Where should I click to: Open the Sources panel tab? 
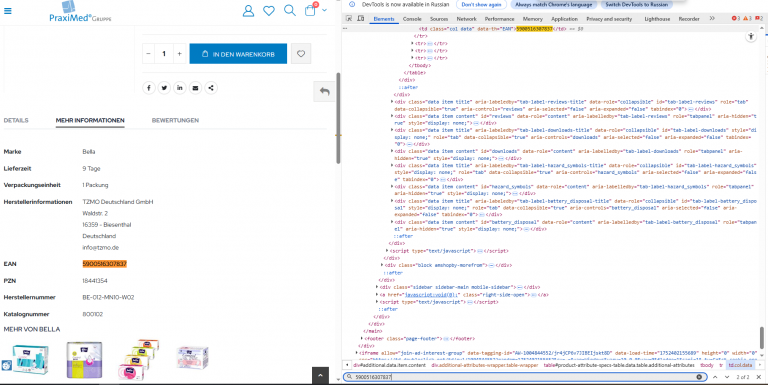[x=439, y=19]
